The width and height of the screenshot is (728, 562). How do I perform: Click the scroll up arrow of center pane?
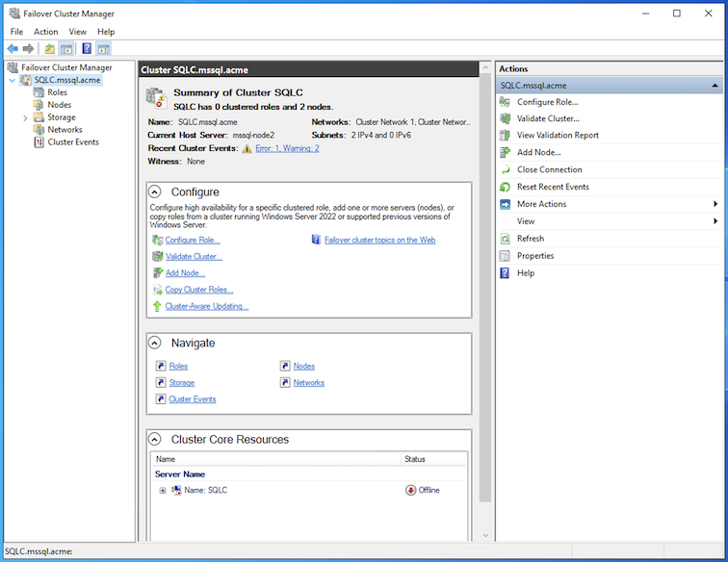point(485,67)
